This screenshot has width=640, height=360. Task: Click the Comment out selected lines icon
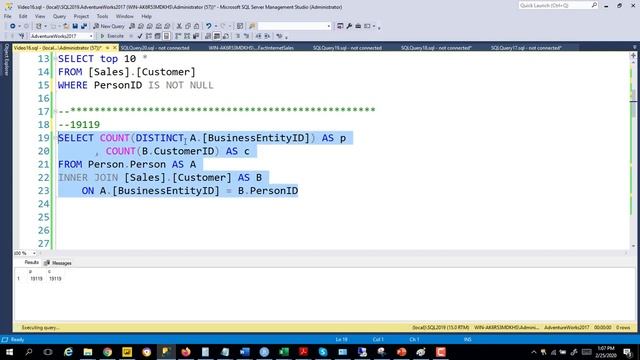(238, 36)
